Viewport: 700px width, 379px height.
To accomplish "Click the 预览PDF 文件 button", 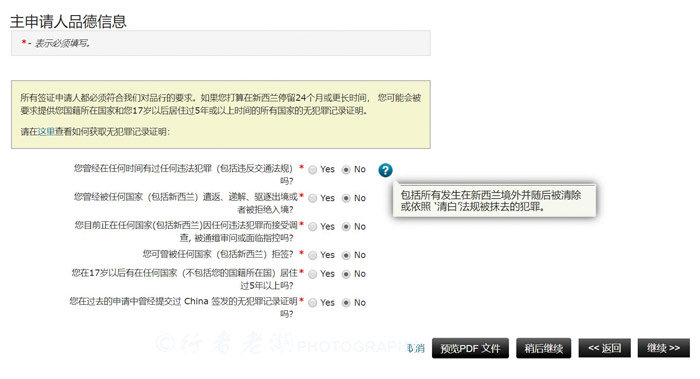I will tap(470, 348).
